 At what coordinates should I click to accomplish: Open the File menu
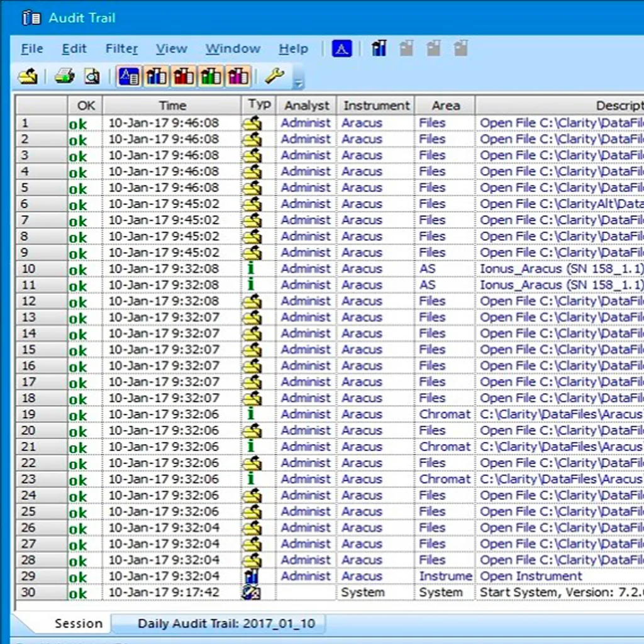tap(31, 49)
